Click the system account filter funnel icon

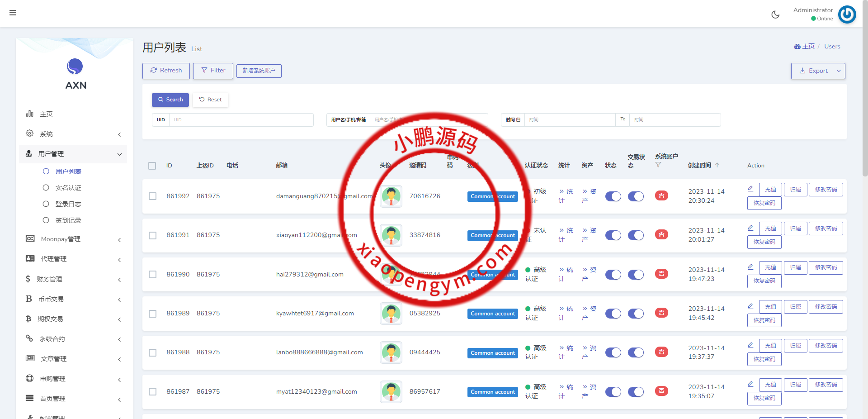(x=658, y=165)
